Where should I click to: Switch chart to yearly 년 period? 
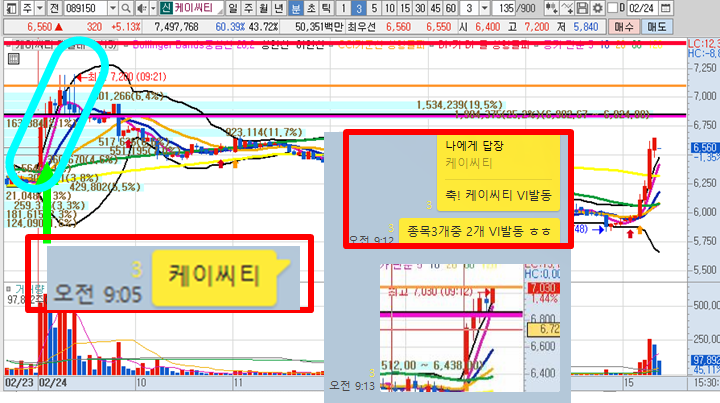pos(279,8)
